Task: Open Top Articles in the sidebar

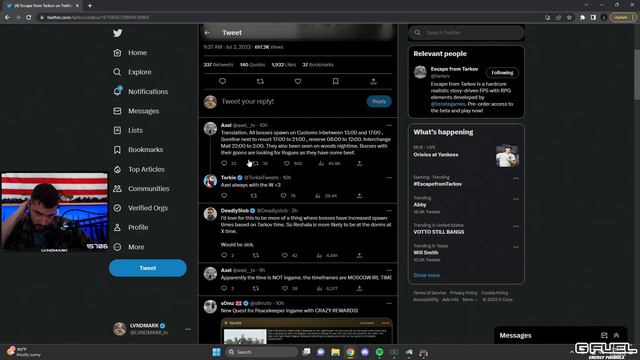Action: coord(139,169)
